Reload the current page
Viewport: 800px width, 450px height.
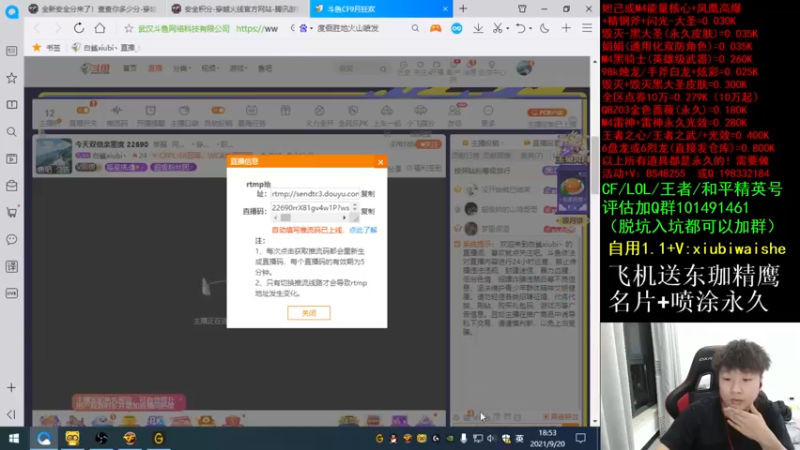(x=79, y=28)
